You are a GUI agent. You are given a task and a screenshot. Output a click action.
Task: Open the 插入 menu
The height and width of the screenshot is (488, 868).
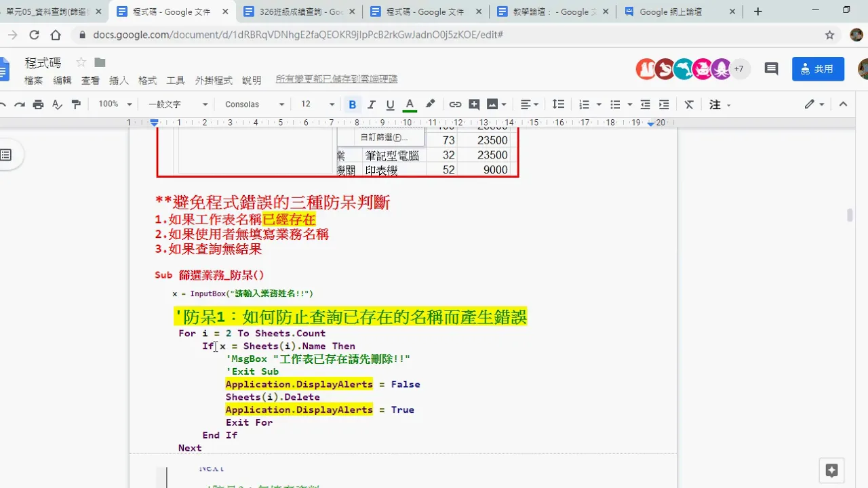coord(119,80)
